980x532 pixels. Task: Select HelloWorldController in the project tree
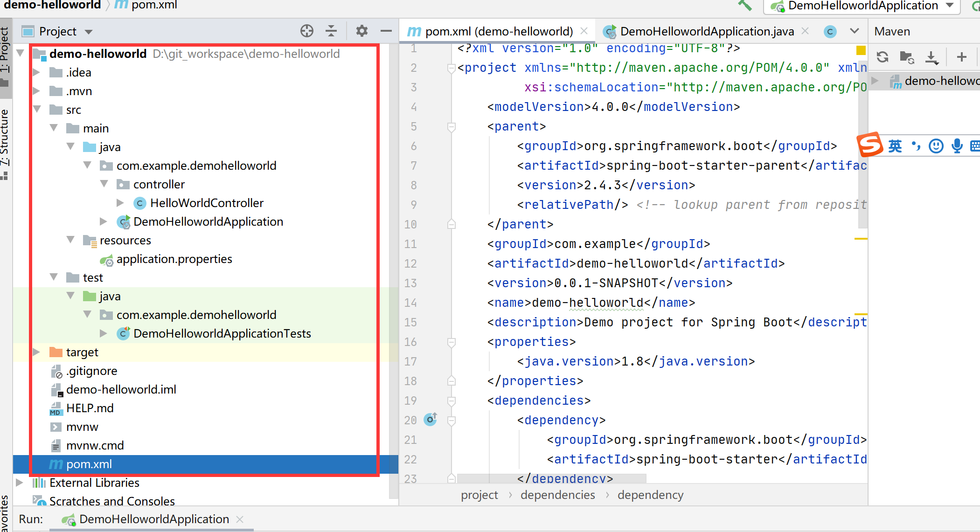coord(207,203)
